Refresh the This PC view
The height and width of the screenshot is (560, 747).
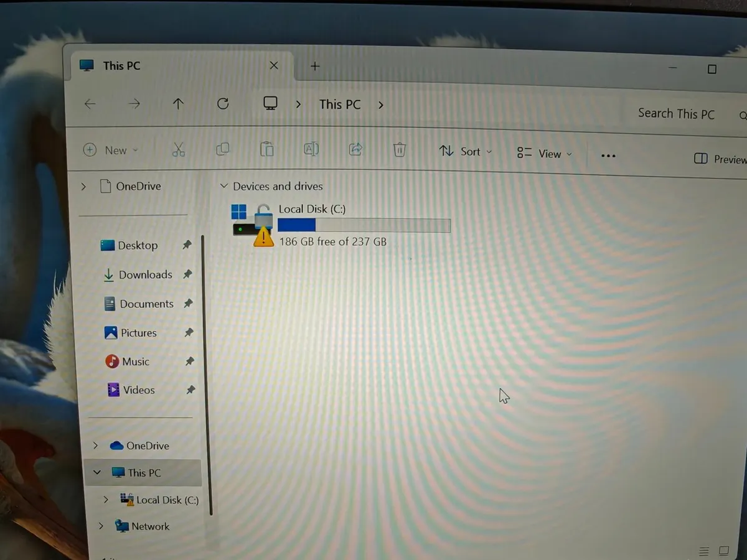[223, 104]
